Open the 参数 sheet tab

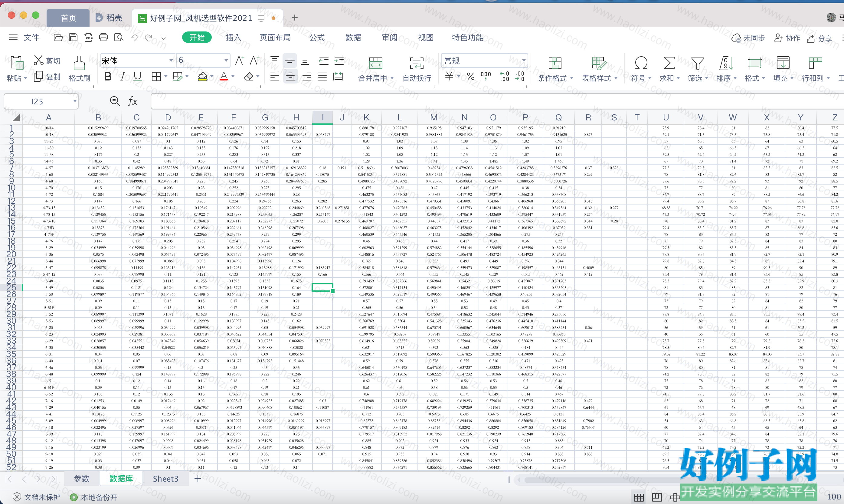[x=81, y=479]
